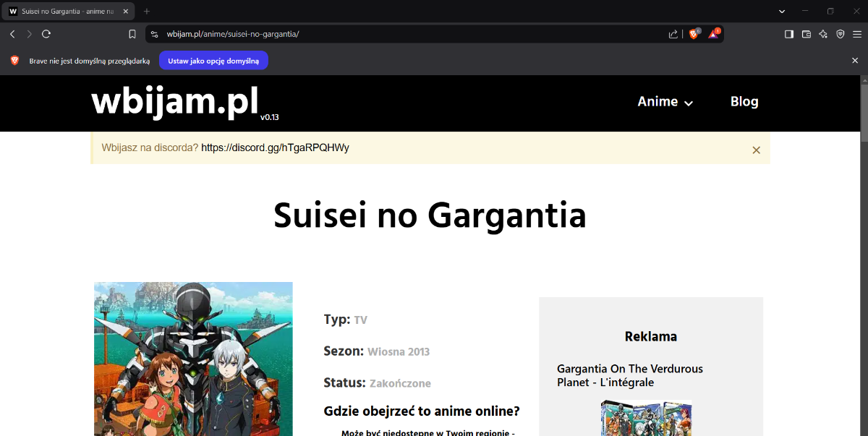Viewport: 868px width, 436px height.
Task: Open the Gargantia L'intégrale ad title
Action: pos(630,375)
